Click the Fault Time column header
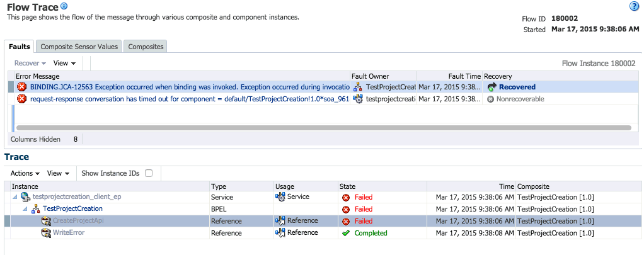 pyautogui.click(x=449, y=76)
